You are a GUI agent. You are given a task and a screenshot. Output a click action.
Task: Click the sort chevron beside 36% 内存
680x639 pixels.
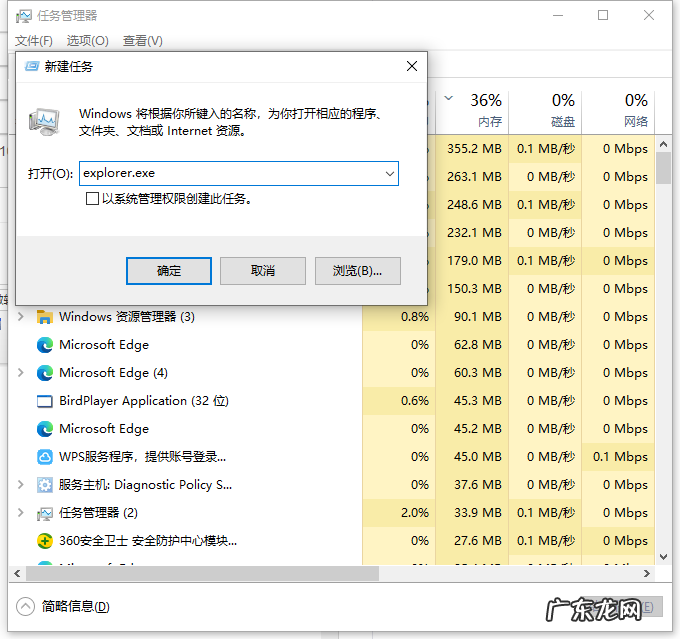449,98
